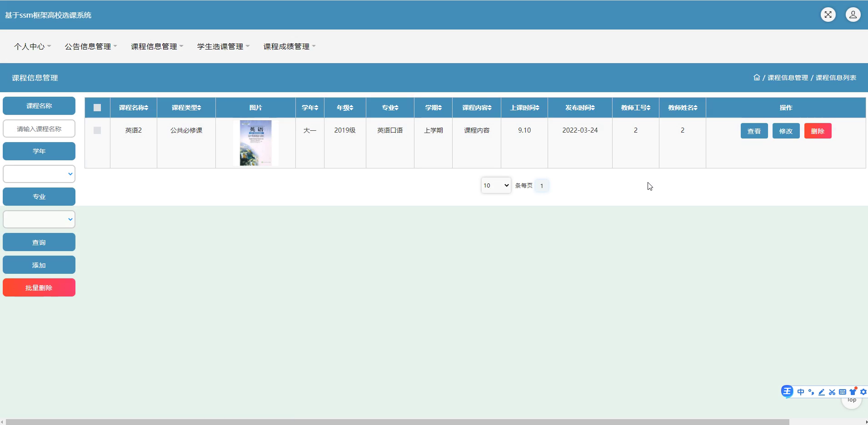Go home via breadcrumb house icon
Image resolution: width=868 pixels, height=425 pixels.
[x=757, y=77]
